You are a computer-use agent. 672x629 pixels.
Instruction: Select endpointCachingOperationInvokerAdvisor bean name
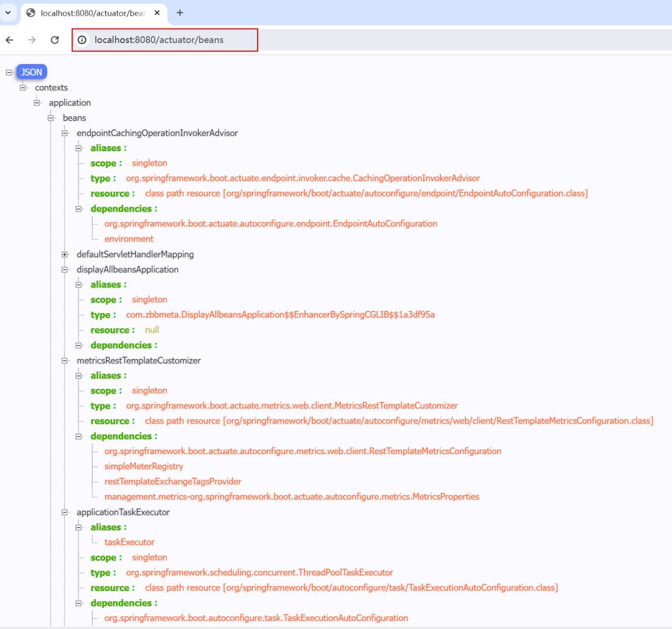click(157, 133)
